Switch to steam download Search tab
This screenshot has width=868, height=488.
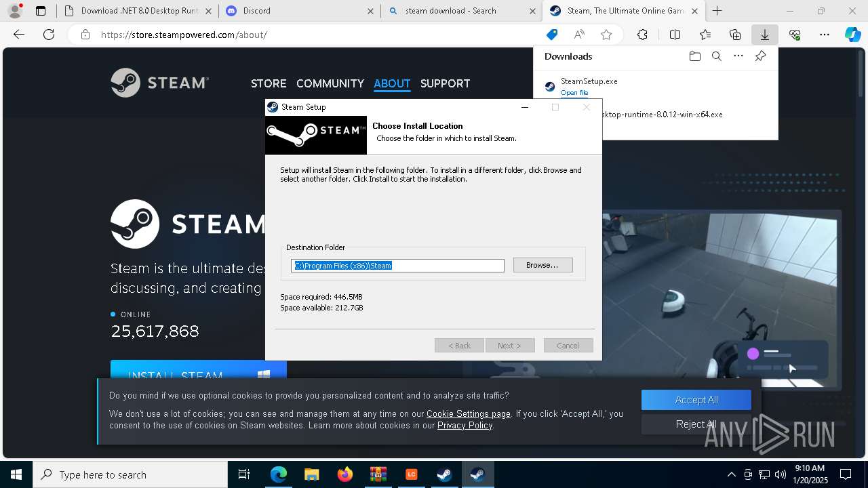[461, 11]
